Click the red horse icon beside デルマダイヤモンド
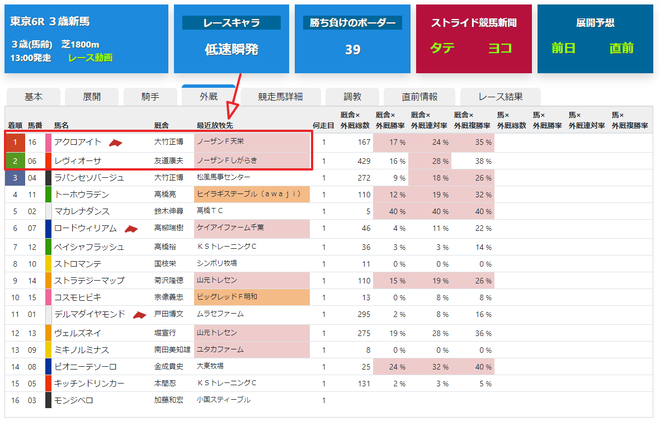Image resolution: width=660 pixels, height=421 pixels. (139, 315)
